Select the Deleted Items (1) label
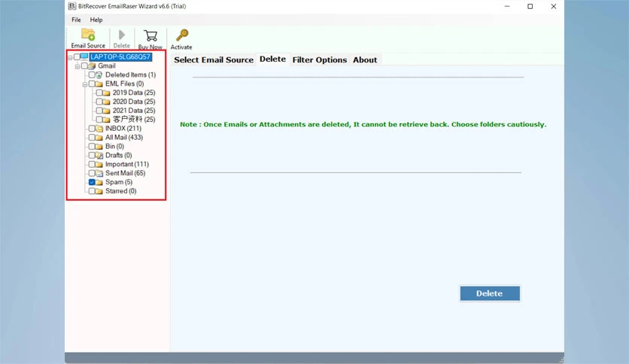 tap(130, 74)
